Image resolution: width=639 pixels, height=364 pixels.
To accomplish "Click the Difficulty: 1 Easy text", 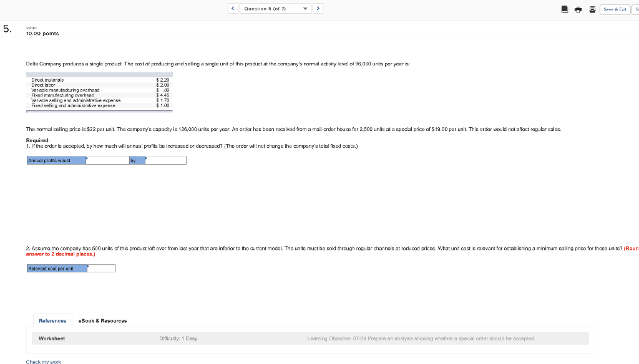I will (x=178, y=338).
